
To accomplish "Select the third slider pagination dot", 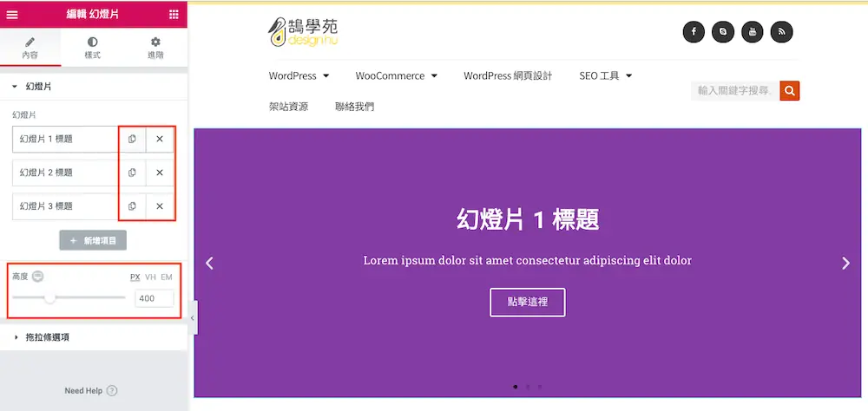I will point(540,387).
